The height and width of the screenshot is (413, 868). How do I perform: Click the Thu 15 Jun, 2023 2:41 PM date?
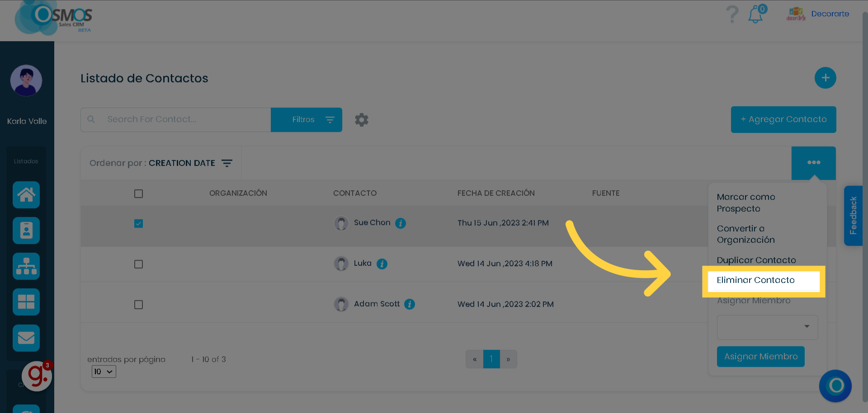click(x=503, y=223)
